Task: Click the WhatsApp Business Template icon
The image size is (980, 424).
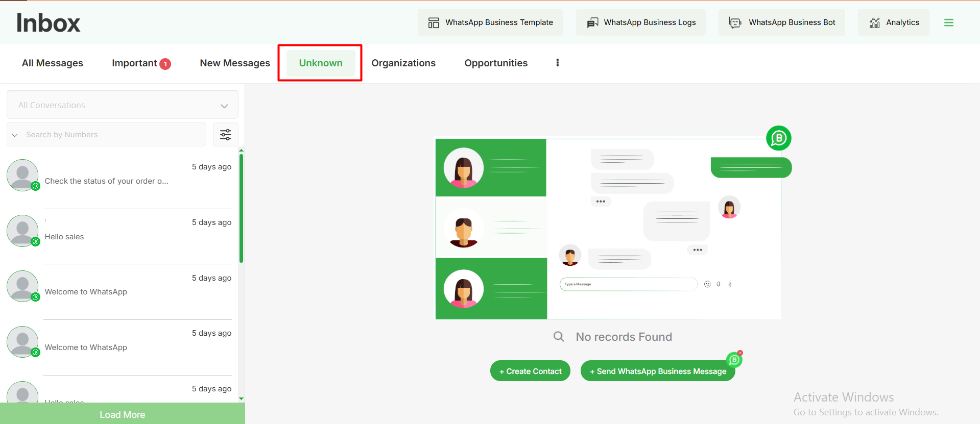Action: tap(434, 22)
